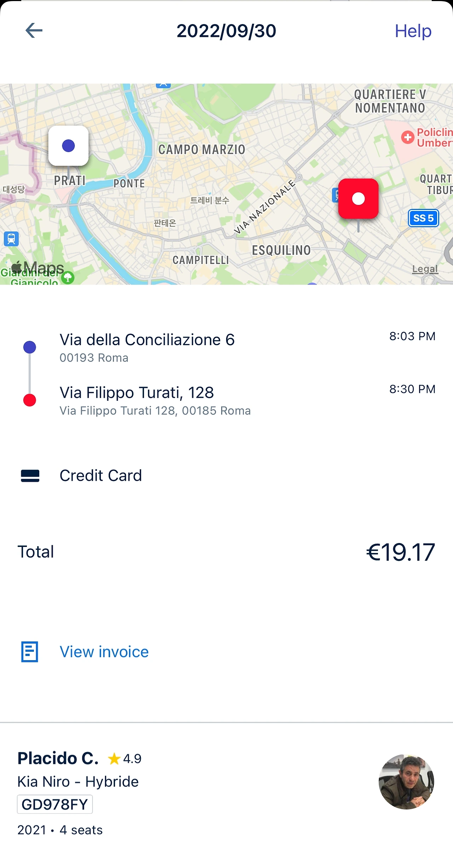Tap the back arrow icon
453x868 pixels.
pos(34,30)
